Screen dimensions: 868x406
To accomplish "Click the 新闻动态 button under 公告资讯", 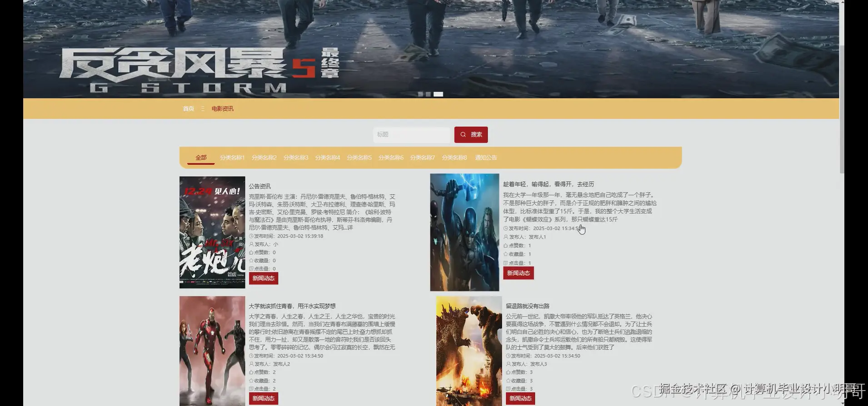I will coord(264,278).
